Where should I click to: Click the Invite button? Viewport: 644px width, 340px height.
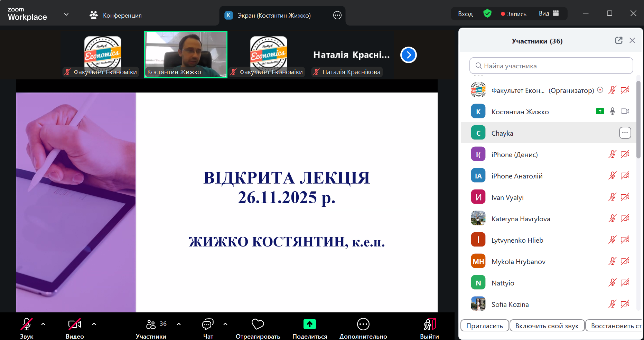tap(484, 326)
